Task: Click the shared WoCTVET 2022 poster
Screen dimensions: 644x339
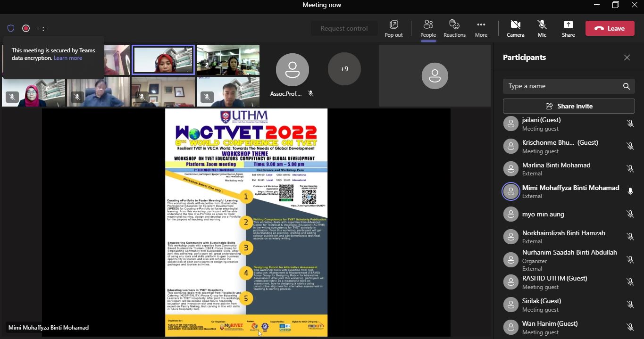Action: tap(246, 223)
